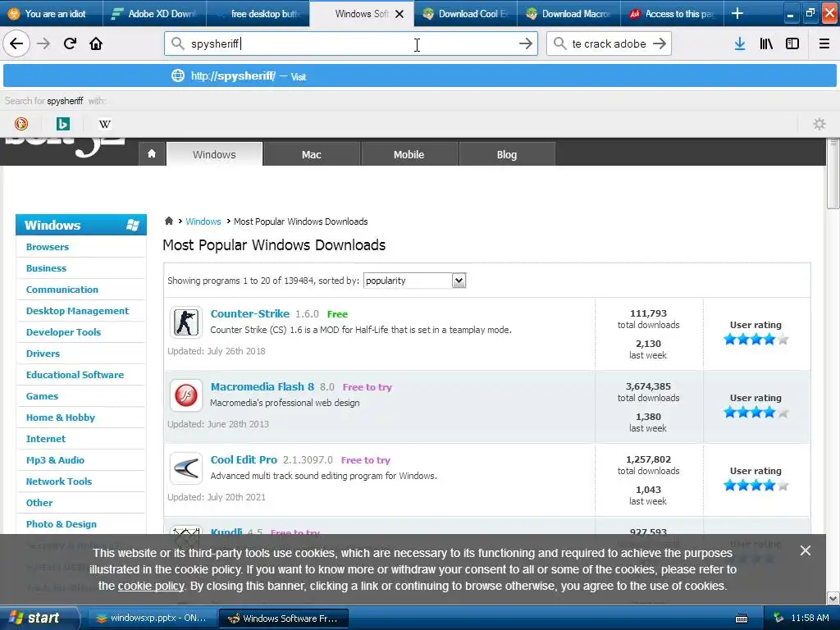Close the Windows Soft tab
The image size is (840, 630).
coord(399,14)
